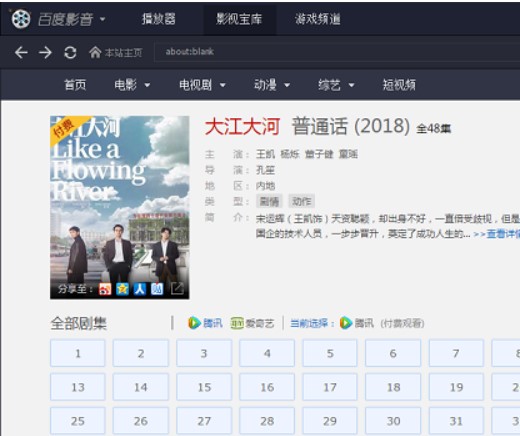This screenshot has height=436, width=520.
Task: Play episode 4
Action: click(x=267, y=353)
